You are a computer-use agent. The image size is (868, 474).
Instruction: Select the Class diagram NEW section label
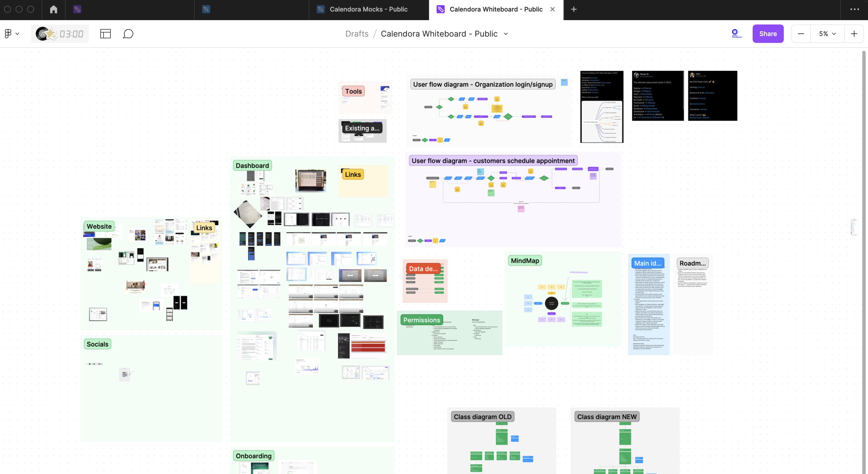pos(607,417)
